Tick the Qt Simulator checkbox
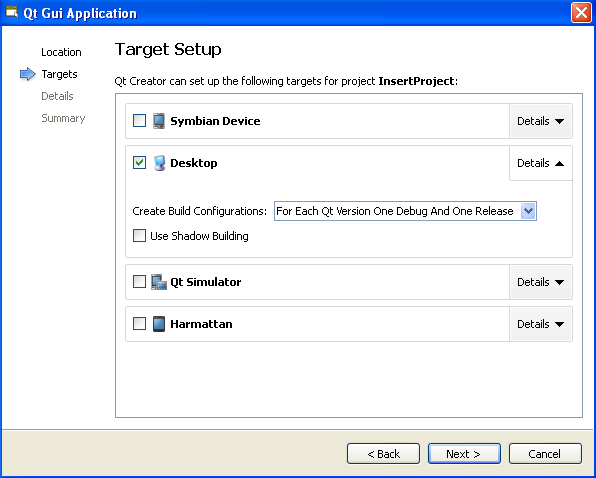Image resolution: width=596 pixels, height=478 pixels. pyautogui.click(x=139, y=282)
